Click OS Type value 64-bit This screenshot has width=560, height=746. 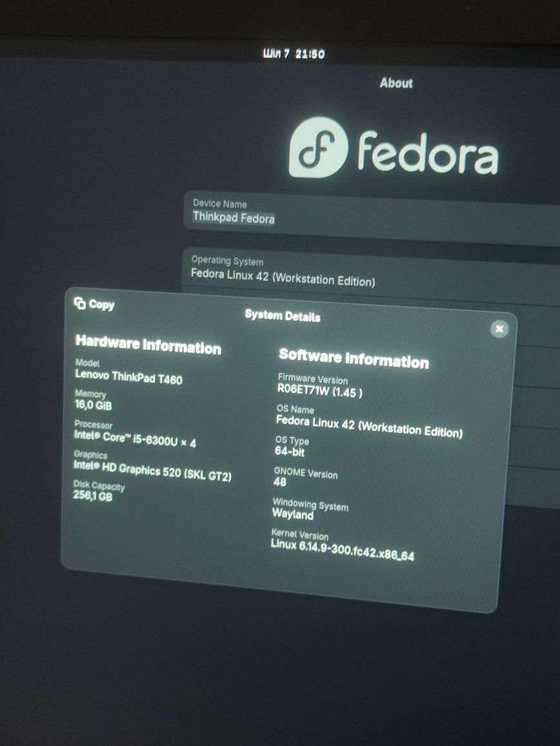click(x=289, y=451)
